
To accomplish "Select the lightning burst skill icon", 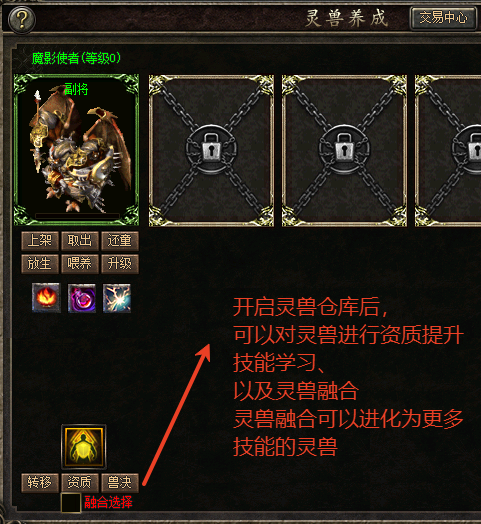I will (x=117, y=298).
